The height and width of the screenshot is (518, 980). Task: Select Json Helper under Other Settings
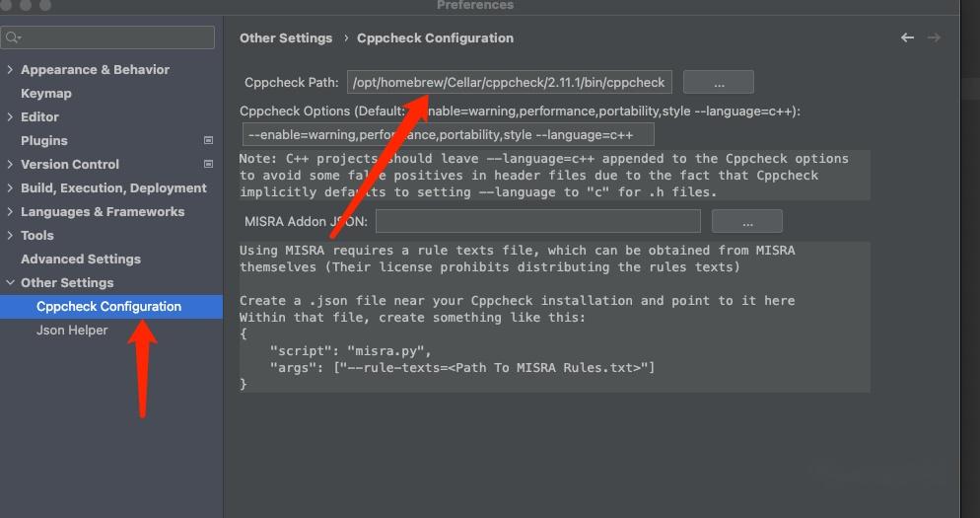72,331
